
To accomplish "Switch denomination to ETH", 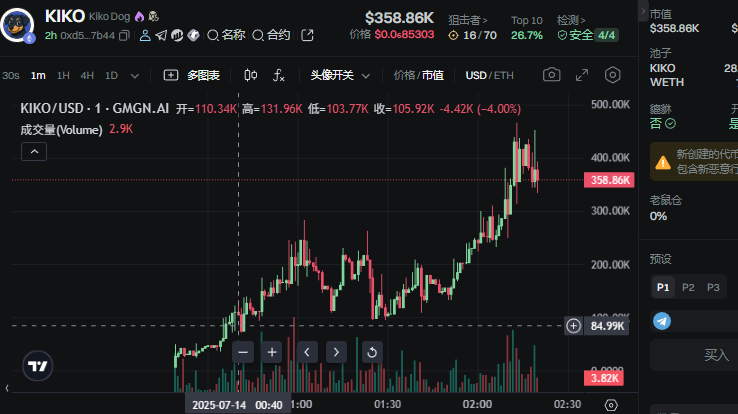I will click(x=504, y=75).
